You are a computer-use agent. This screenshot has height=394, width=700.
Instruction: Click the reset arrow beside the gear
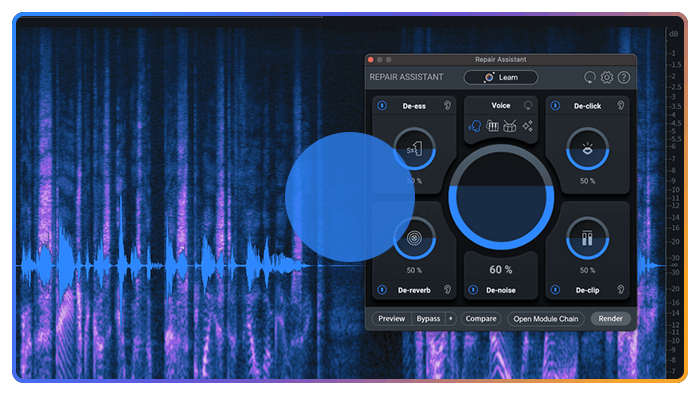tap(590, 77)
